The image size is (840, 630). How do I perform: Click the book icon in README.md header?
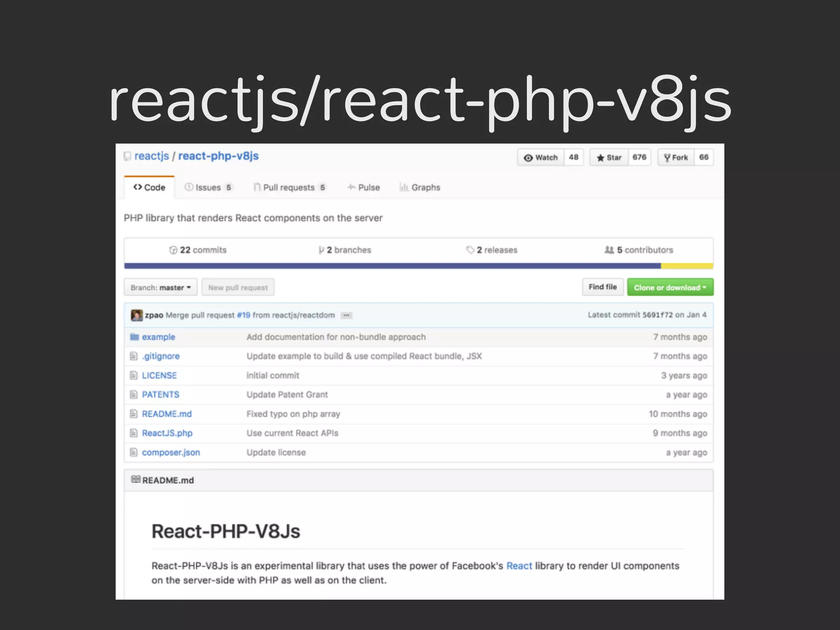(x=135, y=479)
